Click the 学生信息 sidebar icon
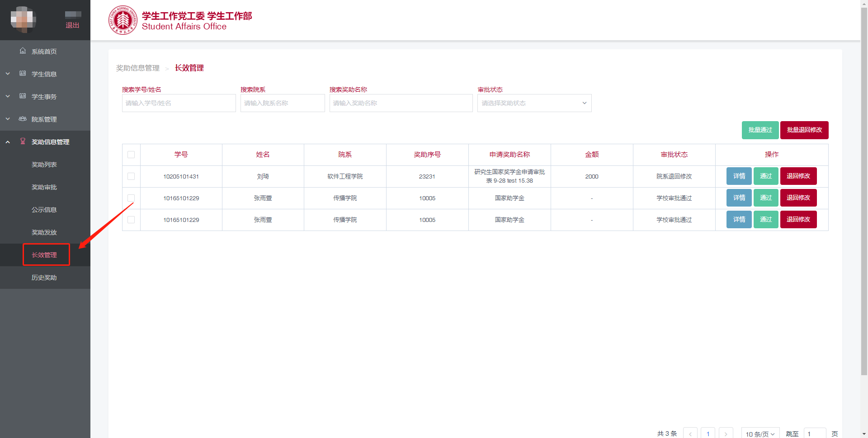868x438 pixels. tap(23, 74)
